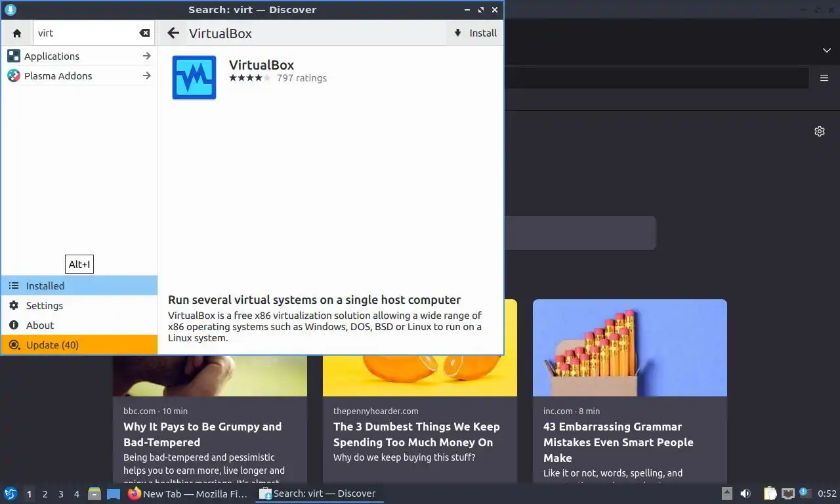Click the Settings gear icon in Discover sidebar
Image resolution: width=840 pixels, height=504 pixels.
[14, 305]
